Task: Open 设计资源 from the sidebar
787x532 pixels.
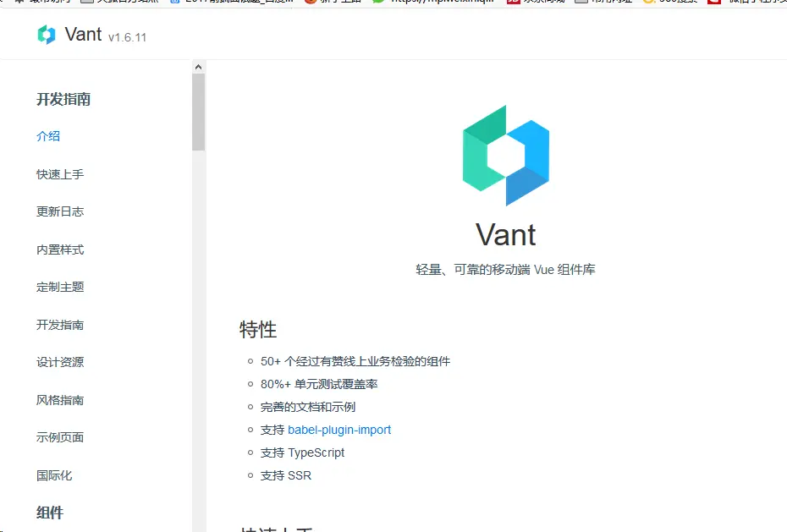Action: (x=60, y=362)
